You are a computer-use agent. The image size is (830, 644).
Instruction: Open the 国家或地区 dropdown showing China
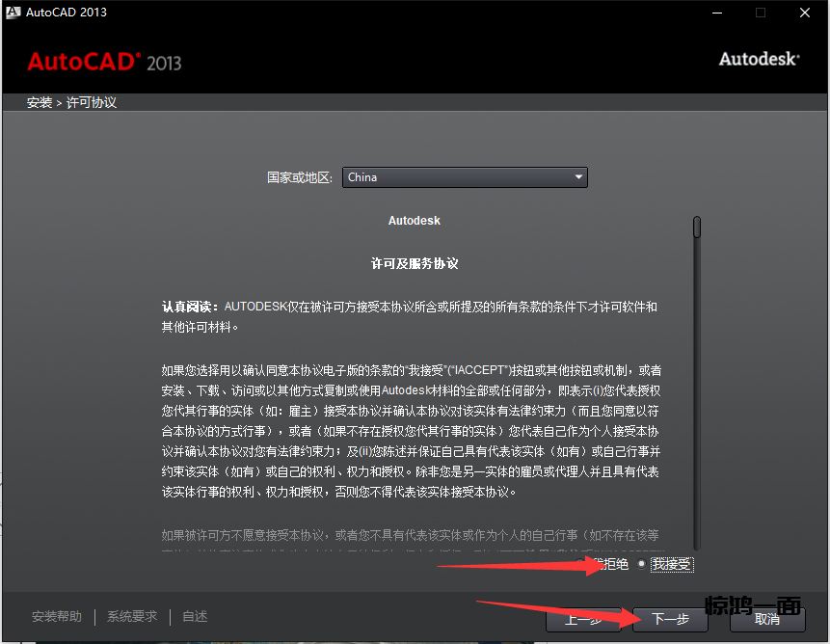point(465,177)
